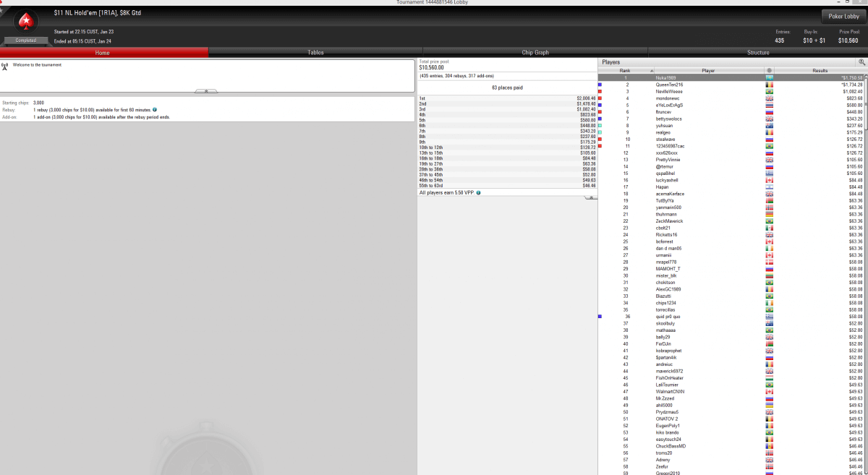The width and height of the screenshot is (868, 475).
Task: Sort players by Rank column
Action: click(x=626, y=71)
